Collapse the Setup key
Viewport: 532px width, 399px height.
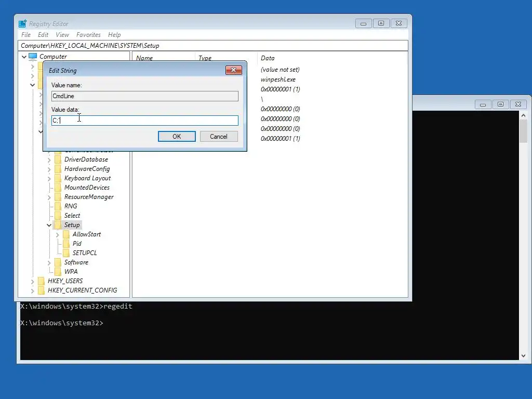point(49,225)
